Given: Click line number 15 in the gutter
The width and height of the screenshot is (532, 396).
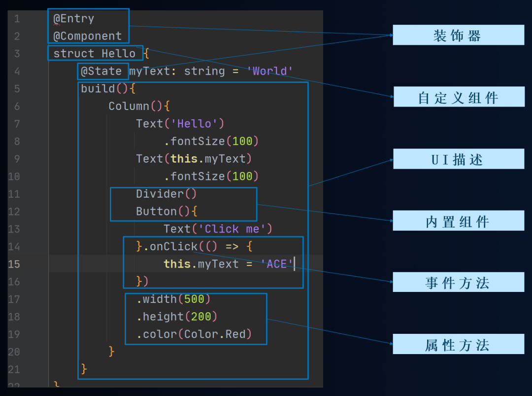Looking at the screenshot, I should [x=14, y=264].
